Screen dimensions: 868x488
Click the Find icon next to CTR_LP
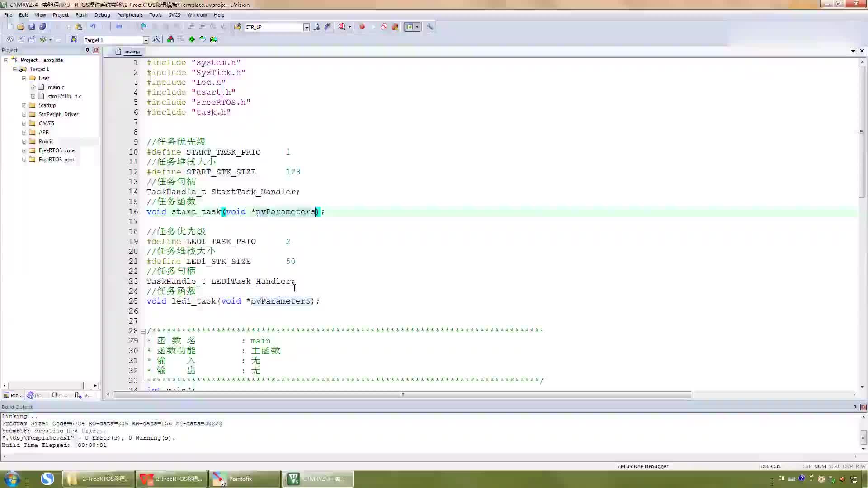(x=317, y=27)
